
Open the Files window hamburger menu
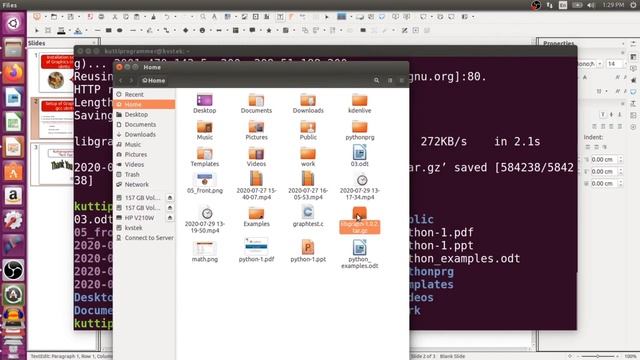pos(402,81)
